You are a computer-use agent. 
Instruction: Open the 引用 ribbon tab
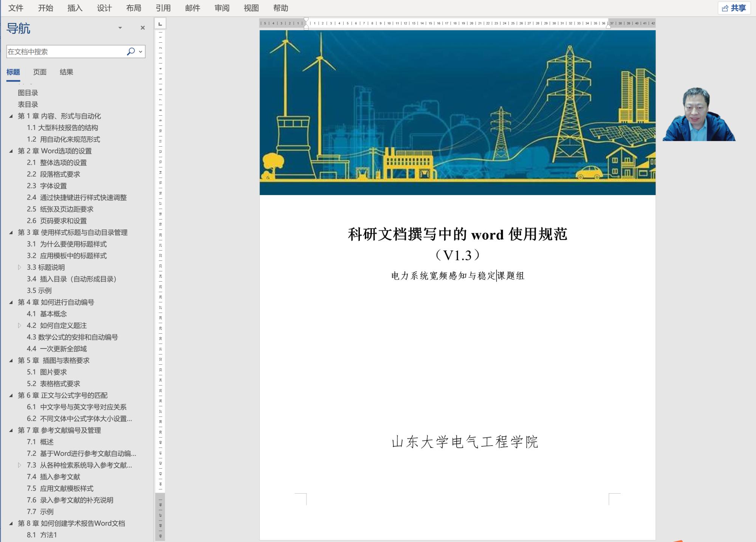(163, 8)
